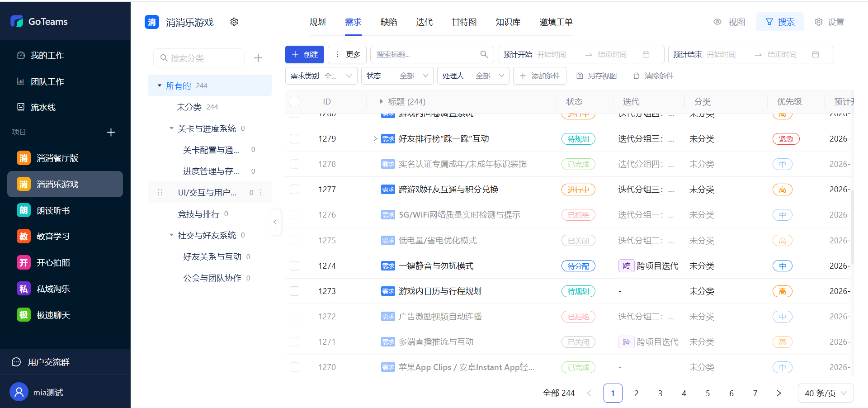Image resolution: width=868 pixels, height=408 pixels.
Task: Add a new category with plus icon
Action: tap(258, 58)
